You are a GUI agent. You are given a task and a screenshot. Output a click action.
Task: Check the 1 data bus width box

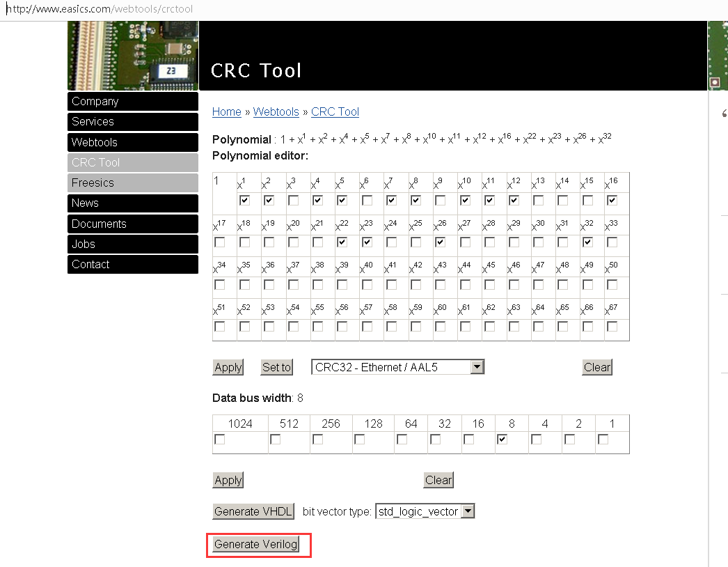(x=603, y=440)
